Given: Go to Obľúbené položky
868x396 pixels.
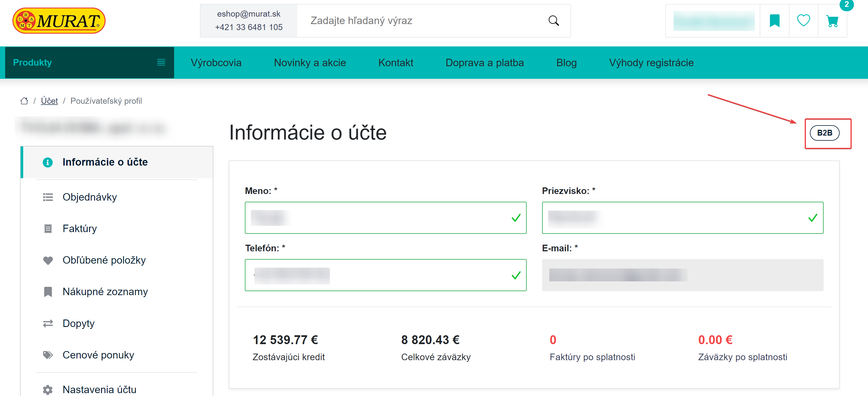Looking at the screenshot, I should [x=104, y=260].
